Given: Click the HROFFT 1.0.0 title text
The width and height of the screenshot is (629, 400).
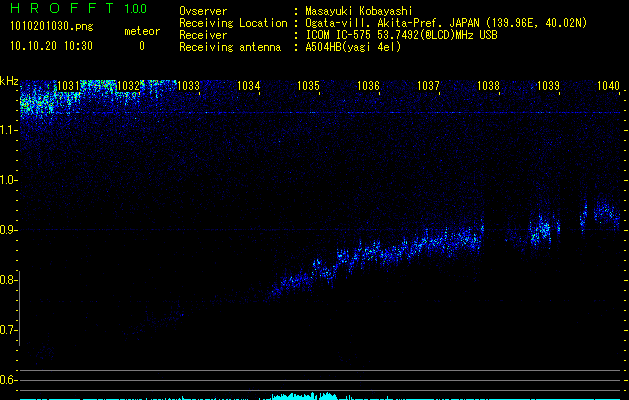Looking at the screenshot, I should 78,8.
